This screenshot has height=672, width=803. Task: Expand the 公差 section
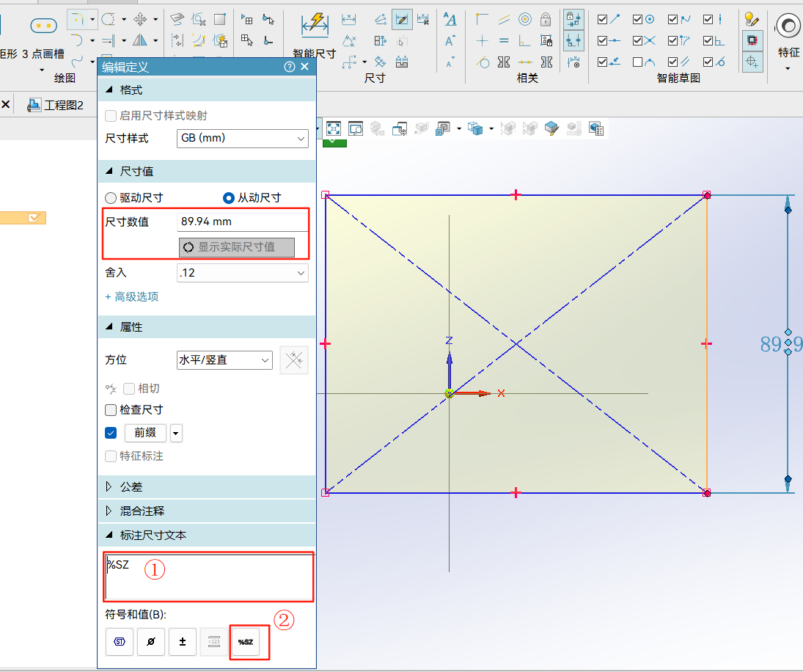110,486
